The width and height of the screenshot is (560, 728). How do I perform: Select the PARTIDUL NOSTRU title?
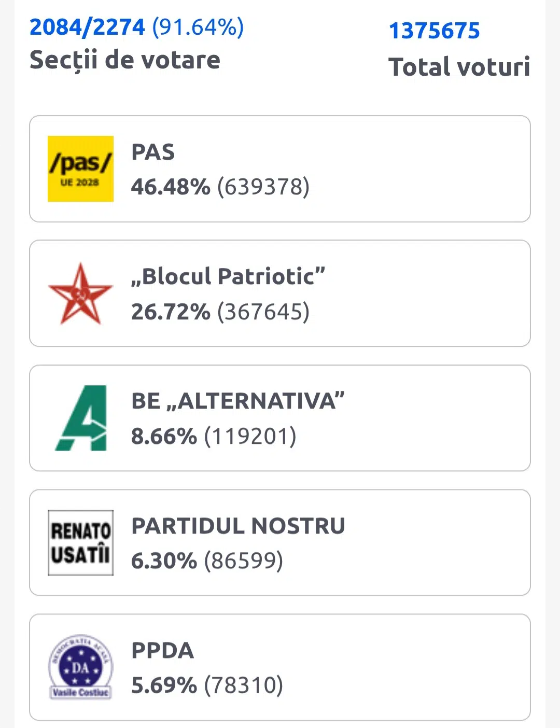(238, 526)
